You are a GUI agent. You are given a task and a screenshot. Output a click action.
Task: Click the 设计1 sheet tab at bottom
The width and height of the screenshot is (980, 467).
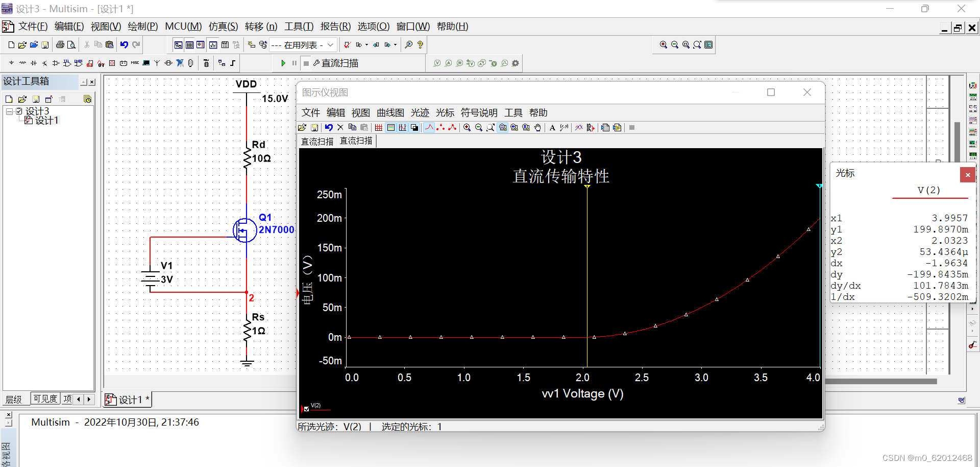[x=128, y=400]
